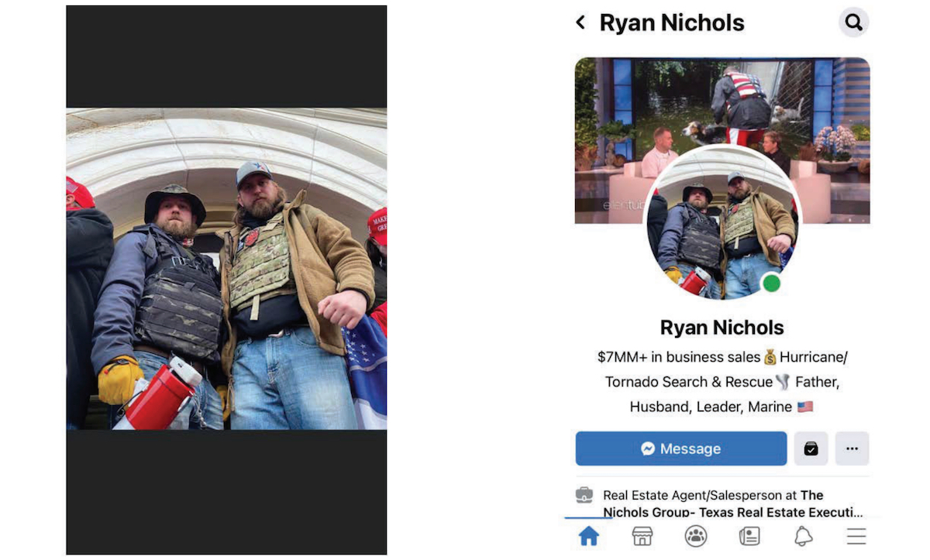The image size is (930, 560).
Task: Open the hamburger menu icon
Action: 856,536
